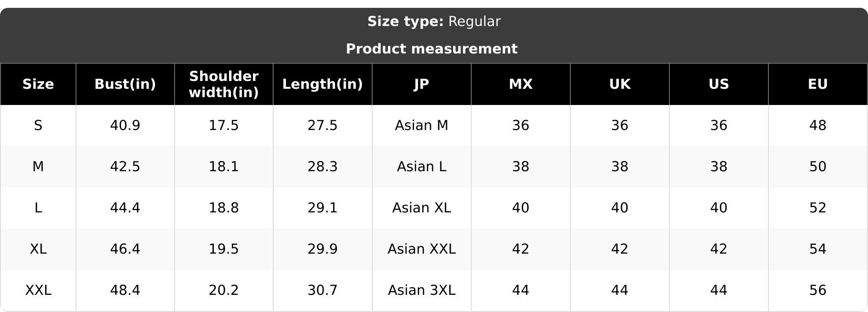Click the JP column header
Screen dimensions: 868x312
click(x=422, y=84)
